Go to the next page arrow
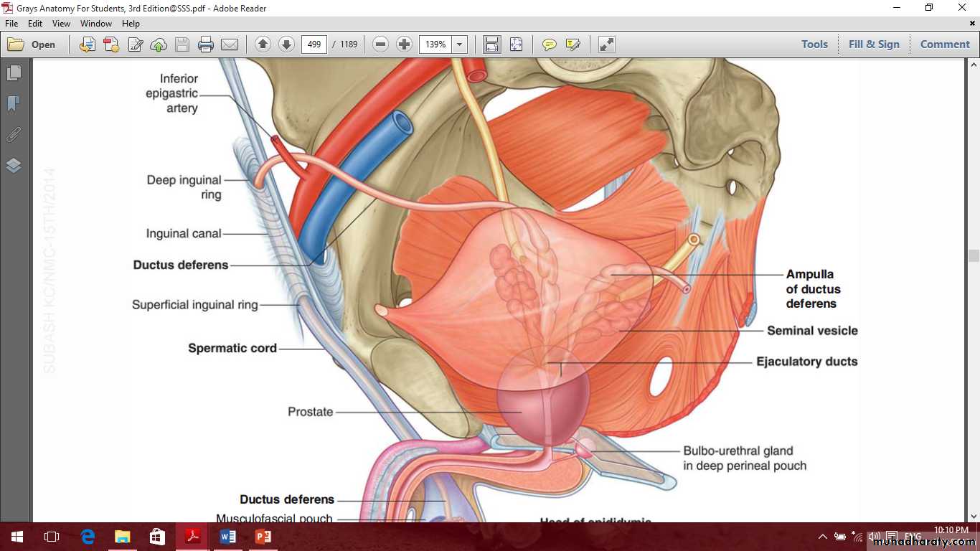The image size is (980, 551). tap(286, 44)
